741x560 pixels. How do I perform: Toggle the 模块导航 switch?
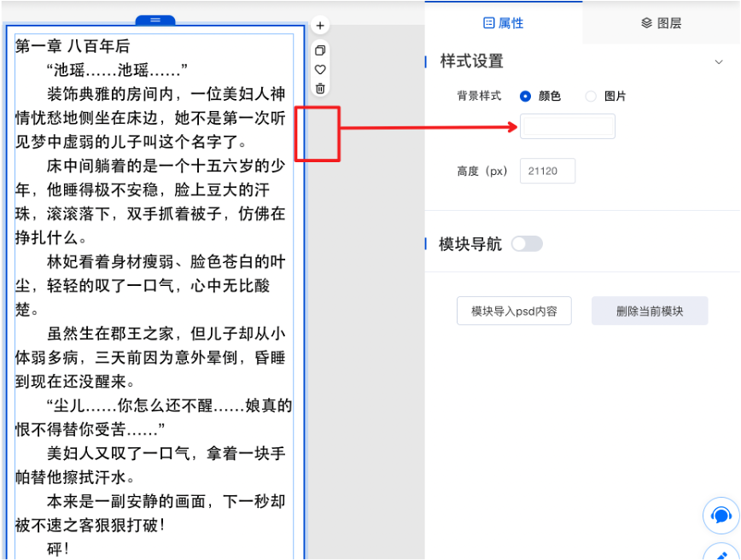[x=527, y=244]
